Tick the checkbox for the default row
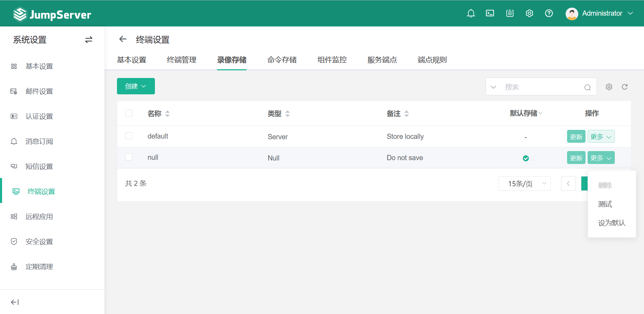This screenshot has width=644, height=314. (x=129, y=136)
